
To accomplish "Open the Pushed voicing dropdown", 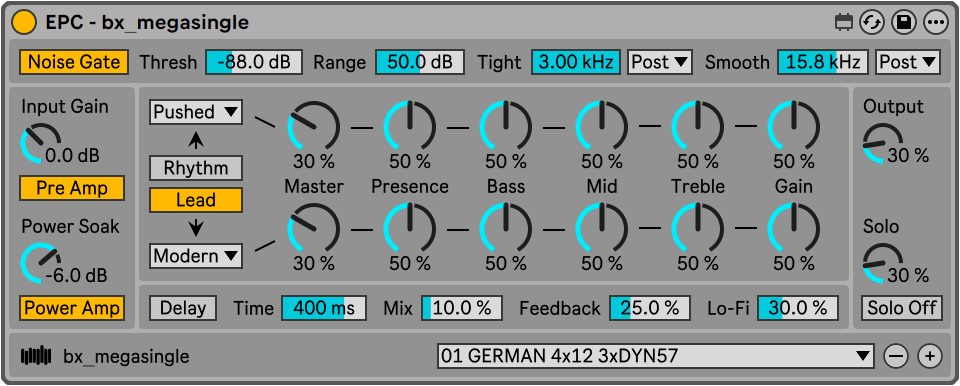I will (196, 112).
